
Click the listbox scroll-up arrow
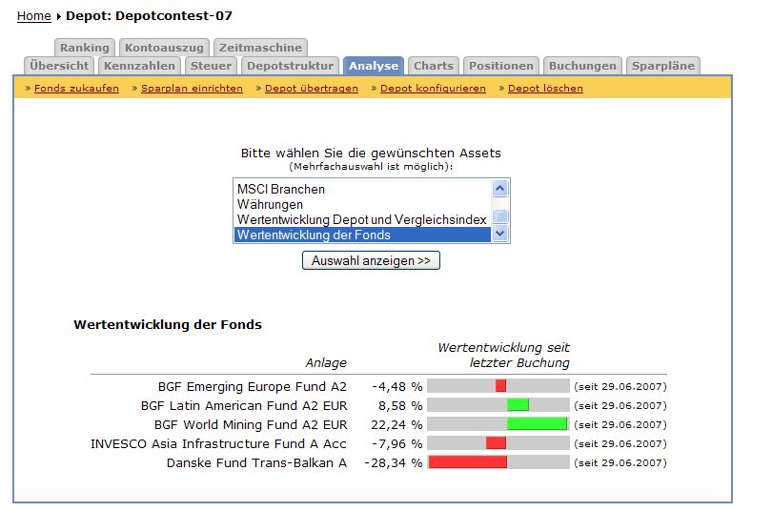499,188
